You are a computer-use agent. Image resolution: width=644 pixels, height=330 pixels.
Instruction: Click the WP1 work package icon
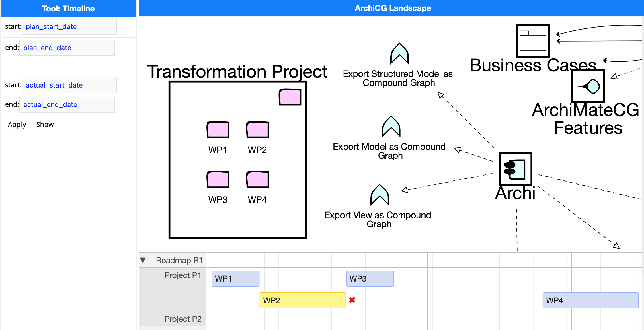click(218, 130)
